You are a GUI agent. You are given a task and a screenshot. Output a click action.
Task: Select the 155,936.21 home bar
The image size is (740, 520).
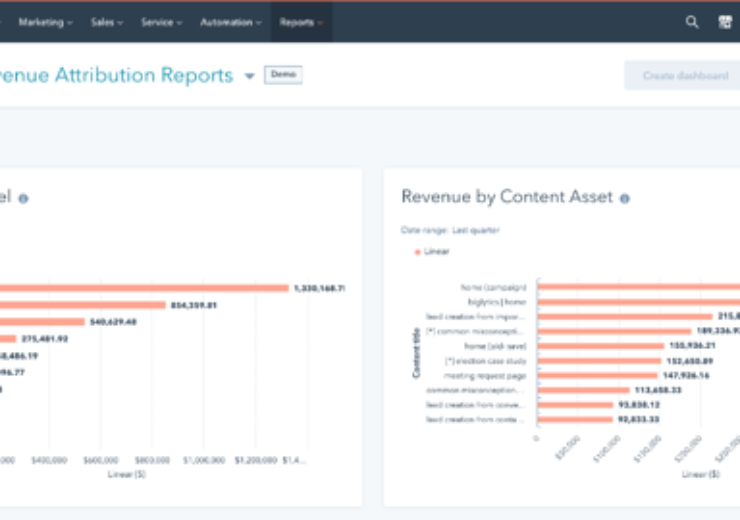click(601, 345)
